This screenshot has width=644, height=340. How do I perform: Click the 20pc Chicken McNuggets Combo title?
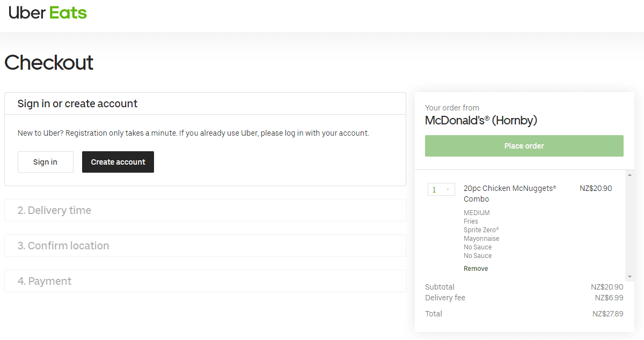pyautogui.click(x=509, y=194)
